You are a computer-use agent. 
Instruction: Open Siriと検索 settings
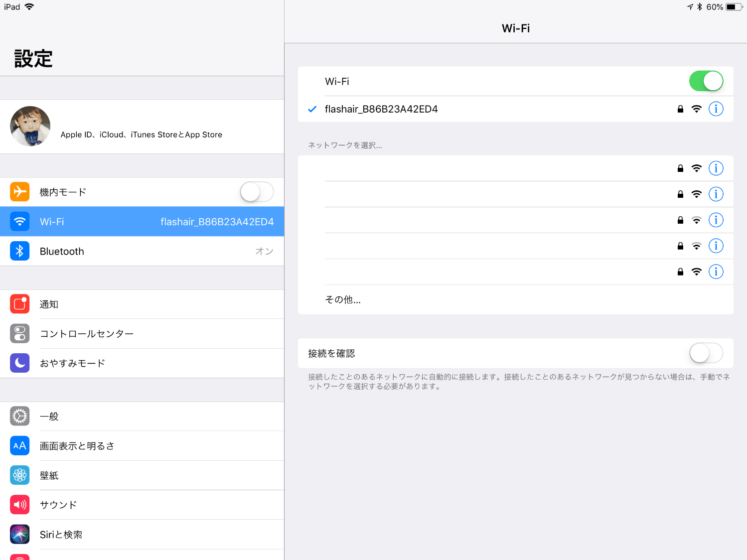142,535
